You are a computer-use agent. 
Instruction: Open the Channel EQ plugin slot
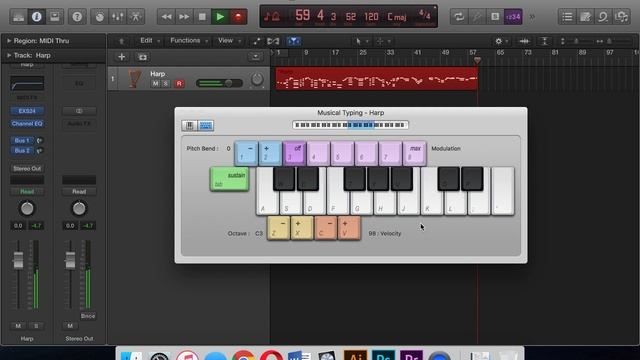pos(27,124)
